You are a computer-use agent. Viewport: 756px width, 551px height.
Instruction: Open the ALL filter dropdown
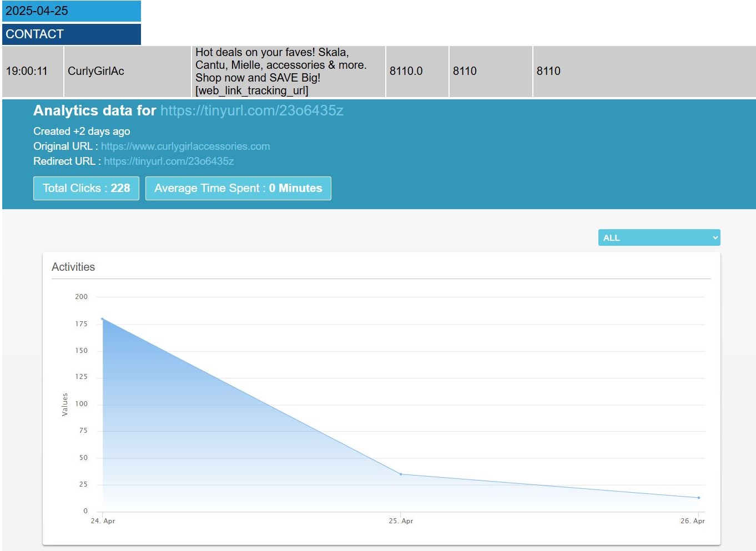pos(659,237)
